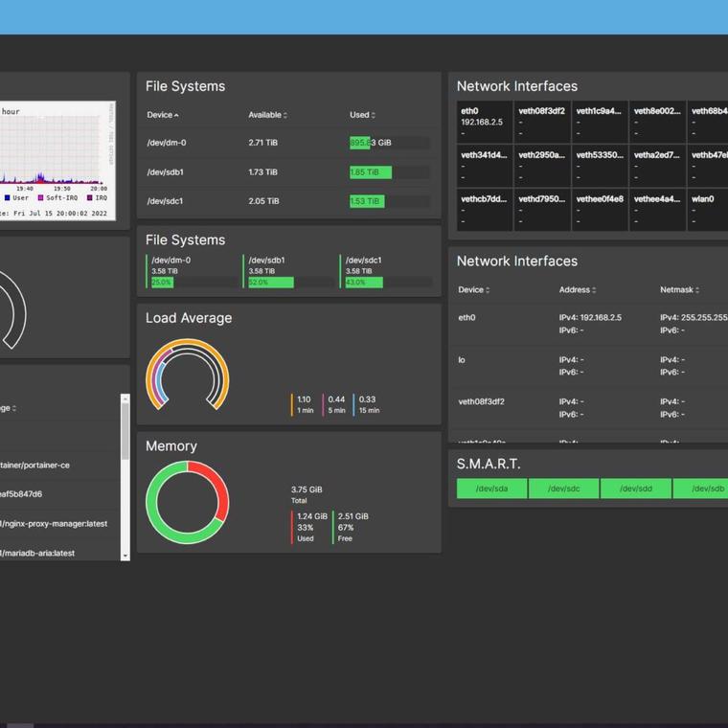
Task: Click the /dev/sdd S.M.A.R.T. status button
Action: 636,489
